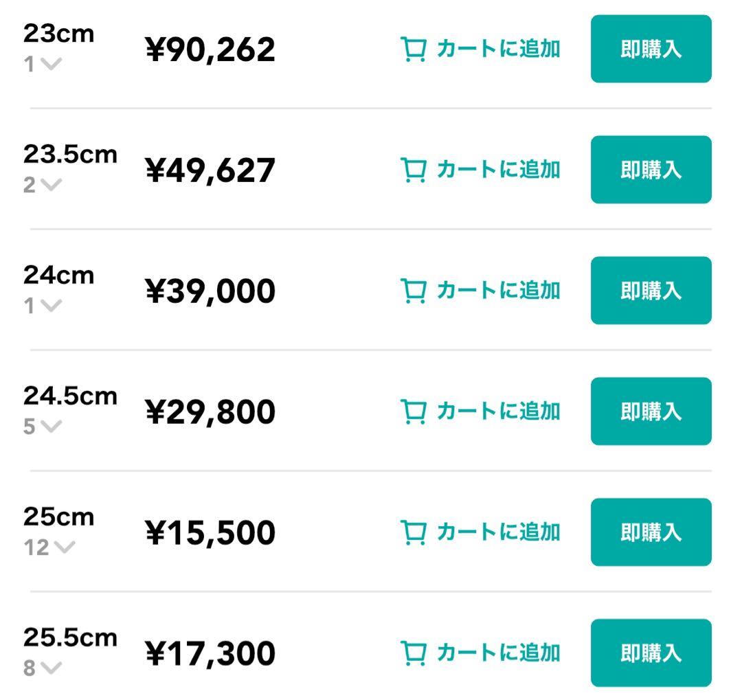
Task: Click the cart icon for 25cm
Action: tap(414, 533)
